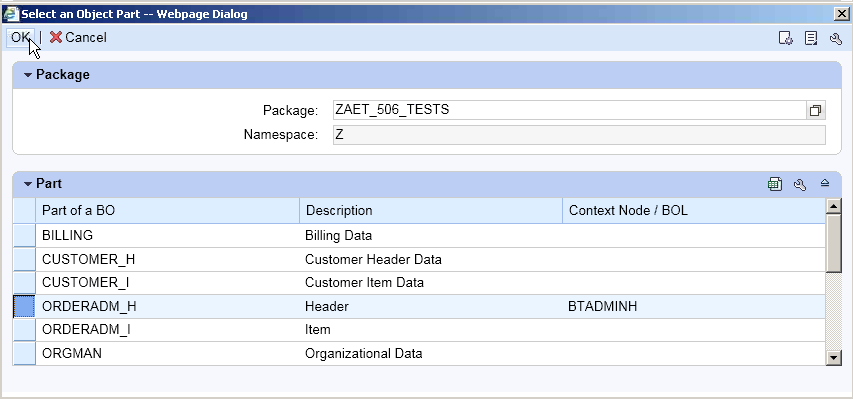Click the top-right wrench configuration icon

836,39
